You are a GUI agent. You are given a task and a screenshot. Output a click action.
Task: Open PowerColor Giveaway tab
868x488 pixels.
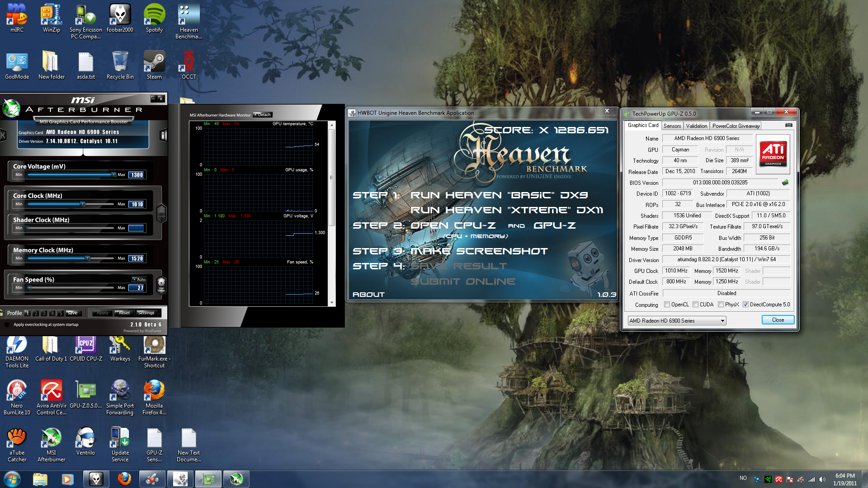[736, 126]
